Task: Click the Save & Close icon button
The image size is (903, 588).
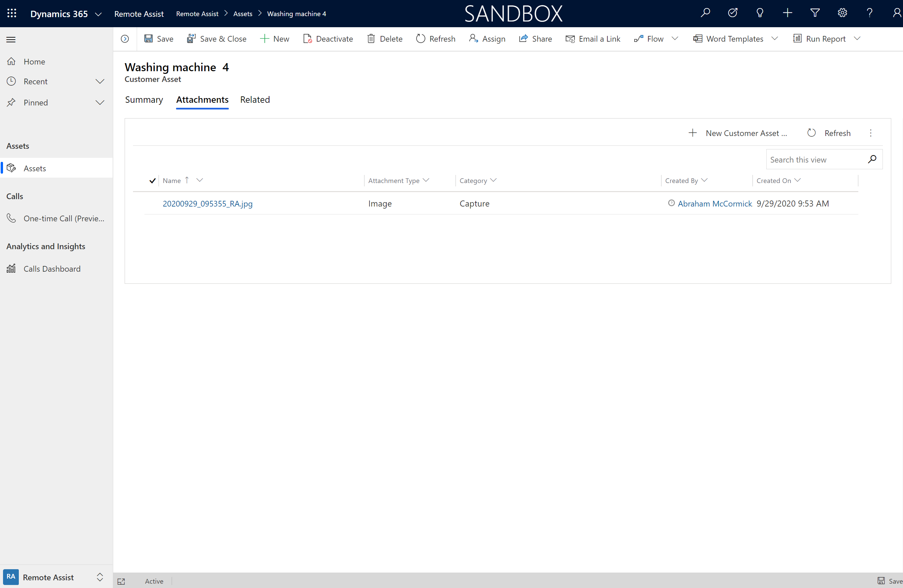Action: [192, 38]
